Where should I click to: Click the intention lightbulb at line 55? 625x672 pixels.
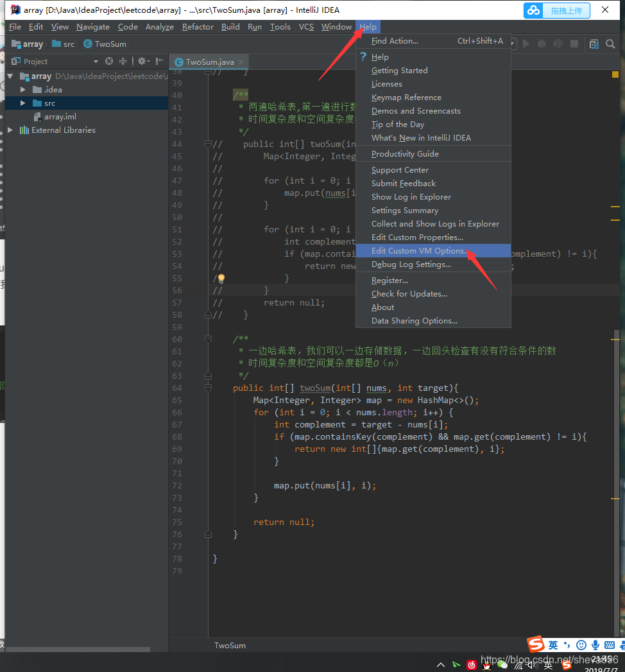pos(221,278)
